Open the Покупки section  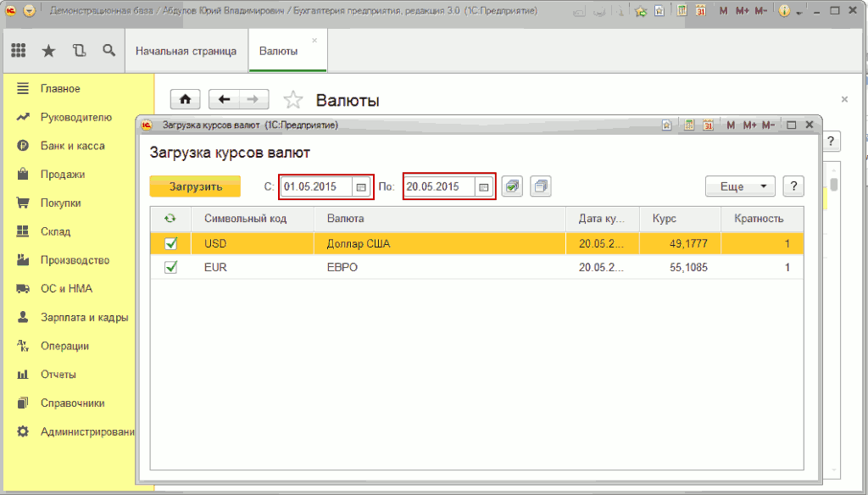60,203
